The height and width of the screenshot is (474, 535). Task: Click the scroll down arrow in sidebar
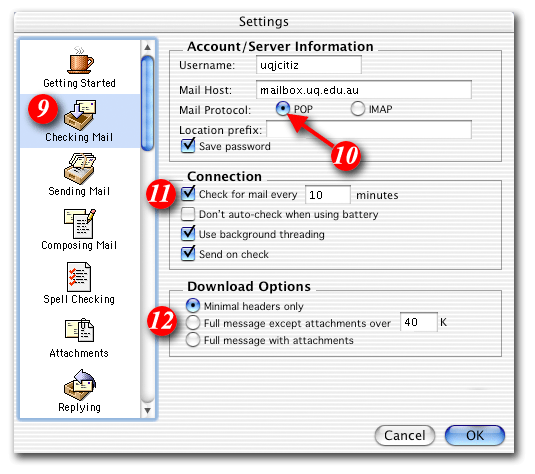(x=147, y=410)
